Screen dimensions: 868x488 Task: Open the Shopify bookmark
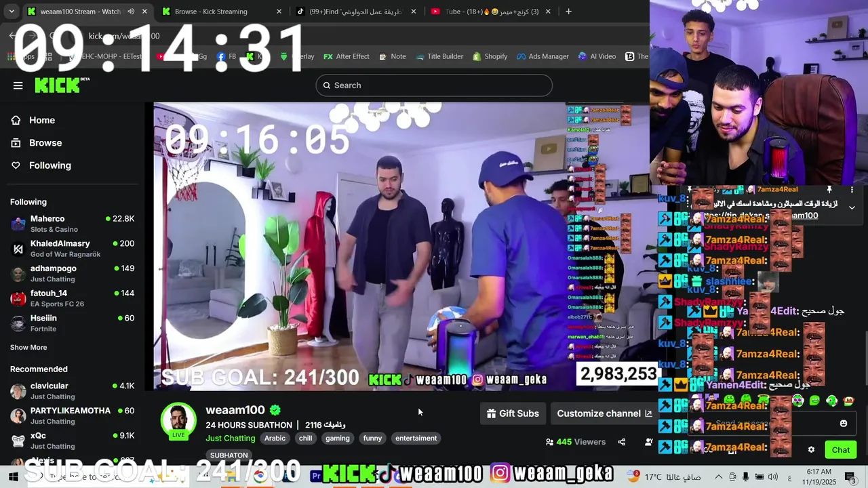[x=490, y=56]
